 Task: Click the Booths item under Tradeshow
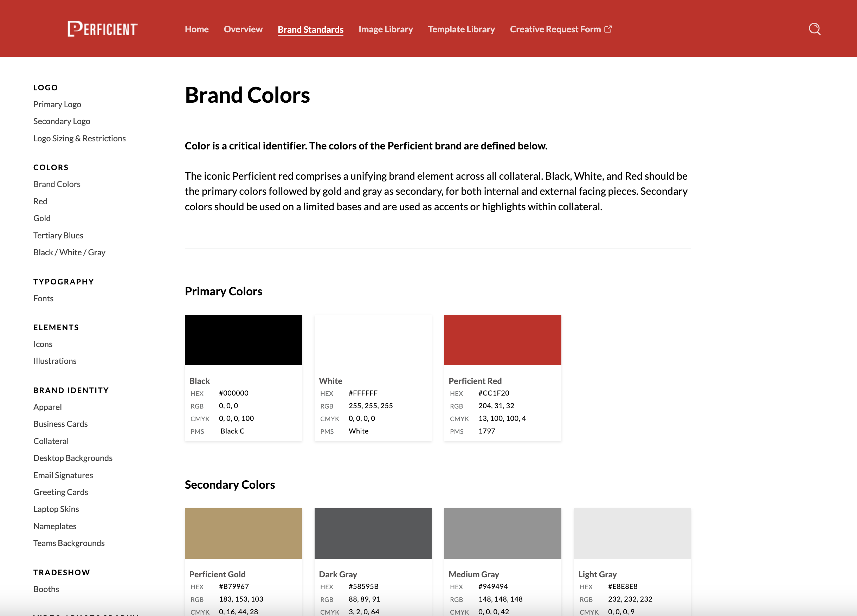(46, 589)
